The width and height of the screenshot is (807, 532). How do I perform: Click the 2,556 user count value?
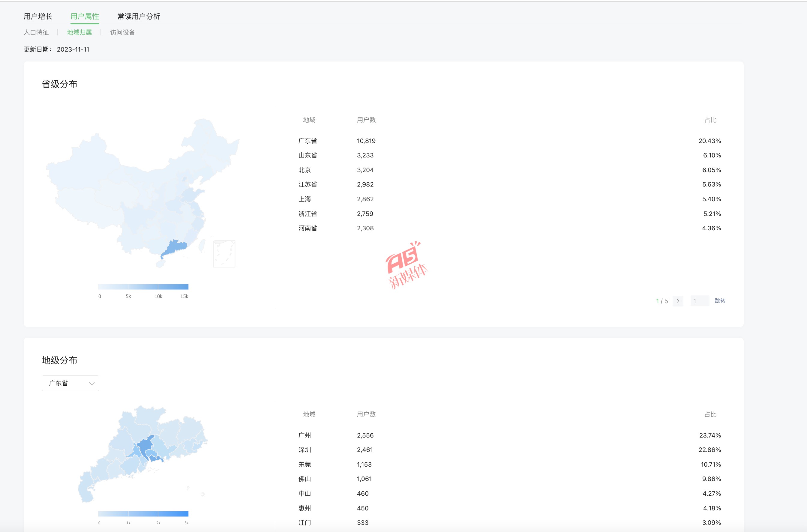[x=365, y=435]
